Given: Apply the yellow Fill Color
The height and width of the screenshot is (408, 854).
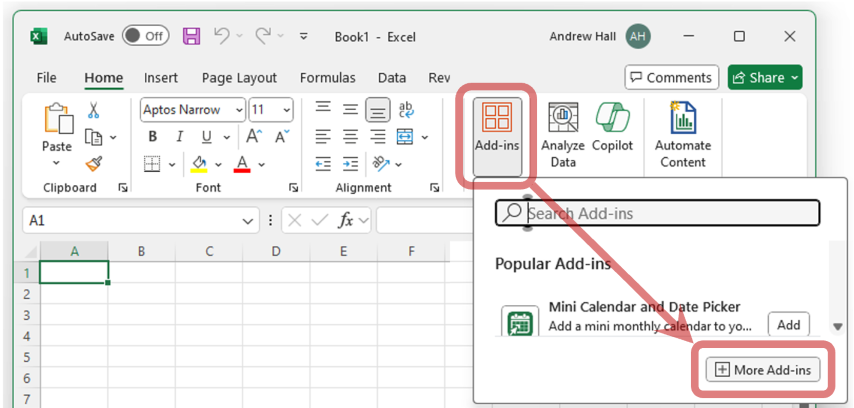Looking at the screenshot, I should click(x=199, y=163).
